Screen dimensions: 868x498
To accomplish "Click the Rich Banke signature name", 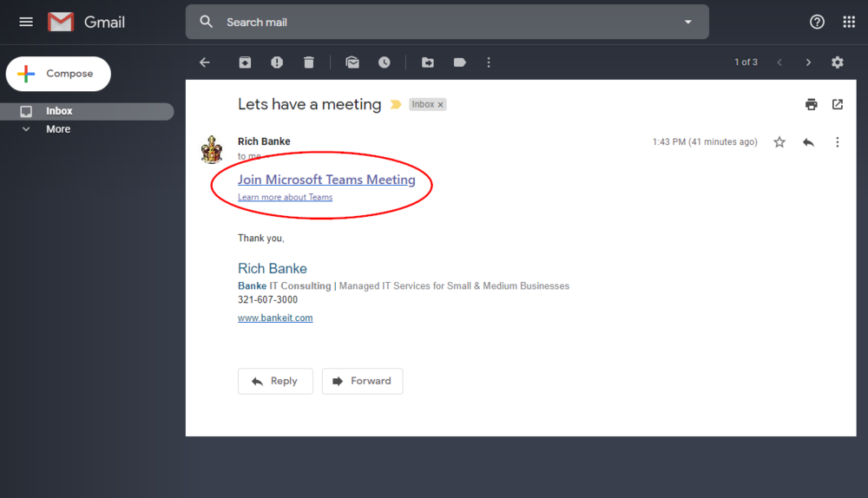I will coord(273,268).
